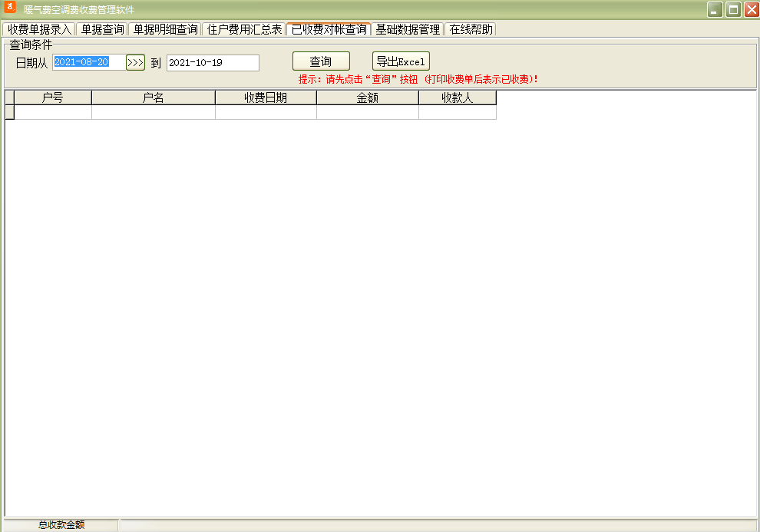The image size is (760, 532).
Task: Click the end date field showing 2021-10-19
Action: pyautogui.click(x=213, y=62)
